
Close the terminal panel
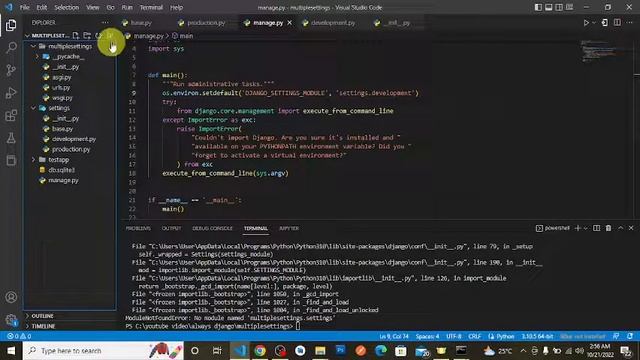coord(631,228)
